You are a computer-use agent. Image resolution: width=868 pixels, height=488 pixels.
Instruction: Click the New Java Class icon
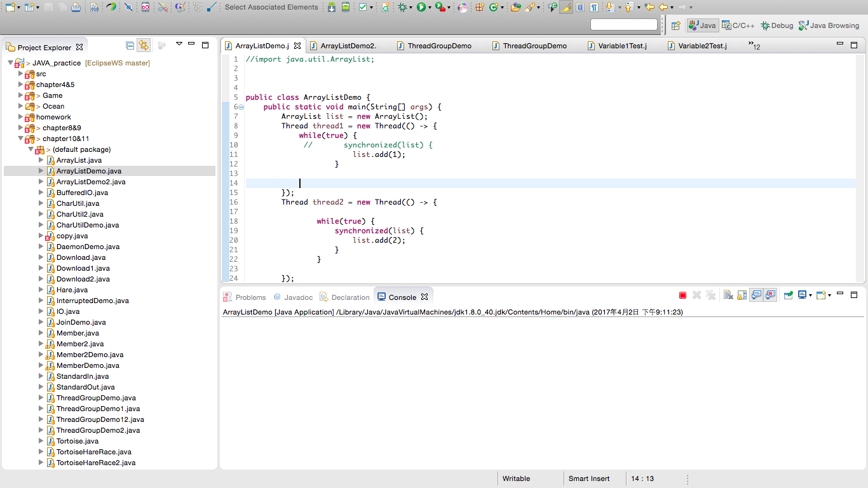(493, 7)
